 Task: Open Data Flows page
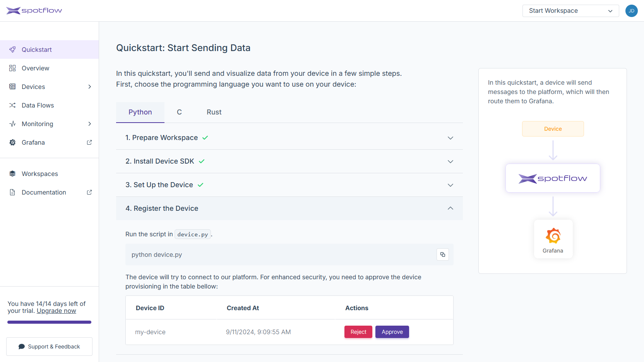pos(50,105)
